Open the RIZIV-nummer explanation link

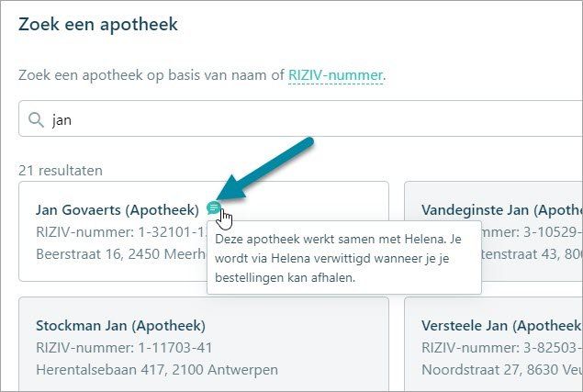click(x=335, y=75)
